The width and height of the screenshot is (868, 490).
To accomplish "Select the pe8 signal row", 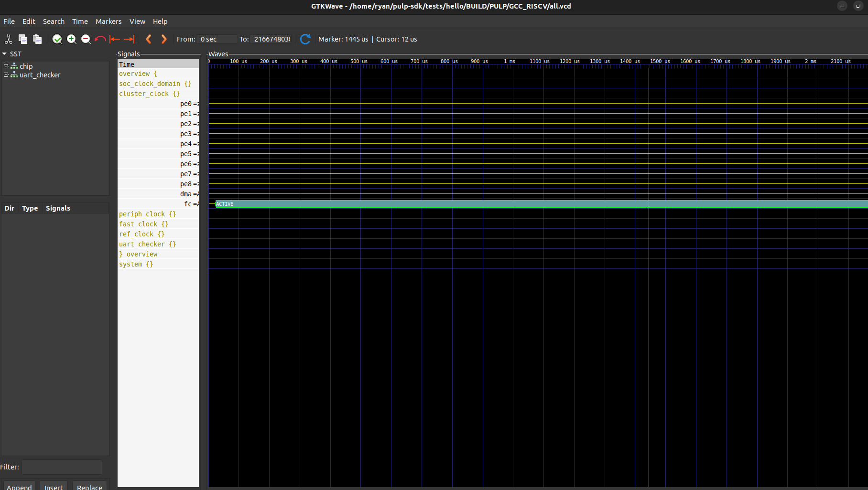I will pos(158,184).
